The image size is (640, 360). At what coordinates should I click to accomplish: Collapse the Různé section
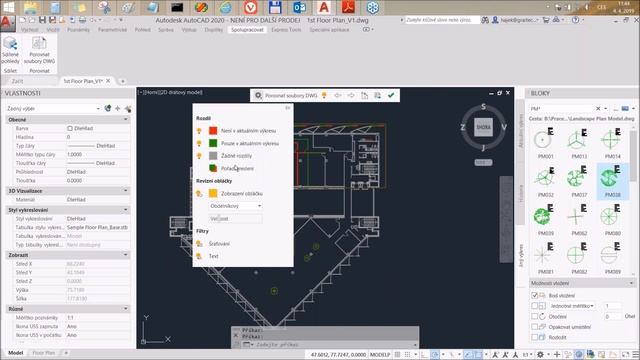tap(125, 309)
